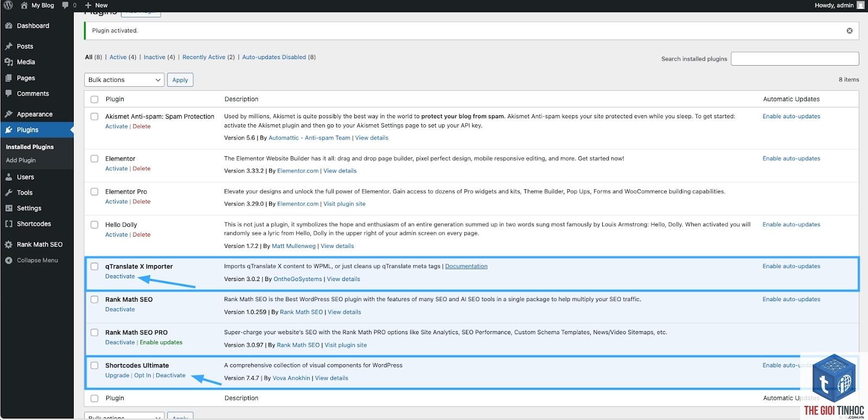This screenshot has width=868, height=420.
Task: Open the Dashboard menu item
Action: pyautogui.click(x=33, y=26)
